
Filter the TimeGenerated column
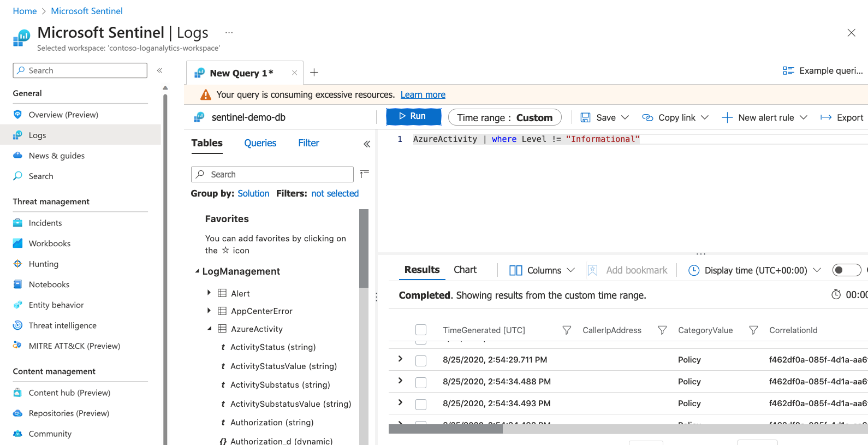pyautogui.click(x=567, y=330)
